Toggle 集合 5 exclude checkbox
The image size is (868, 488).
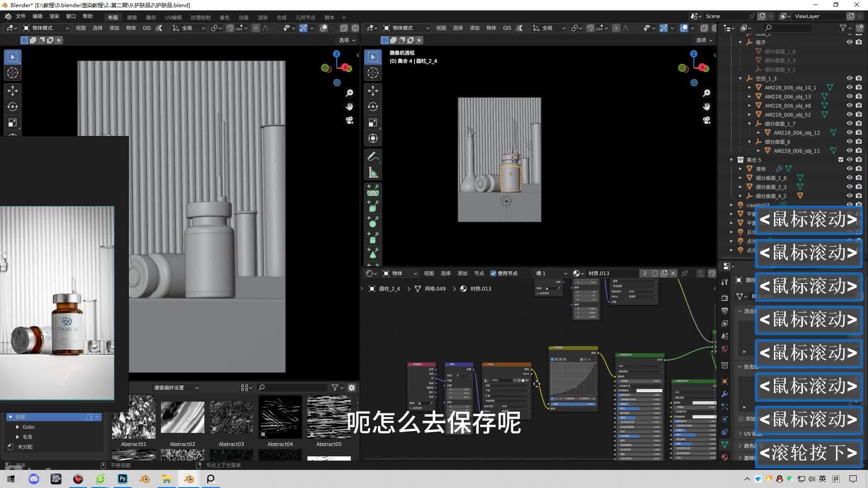tap(841, 160)
